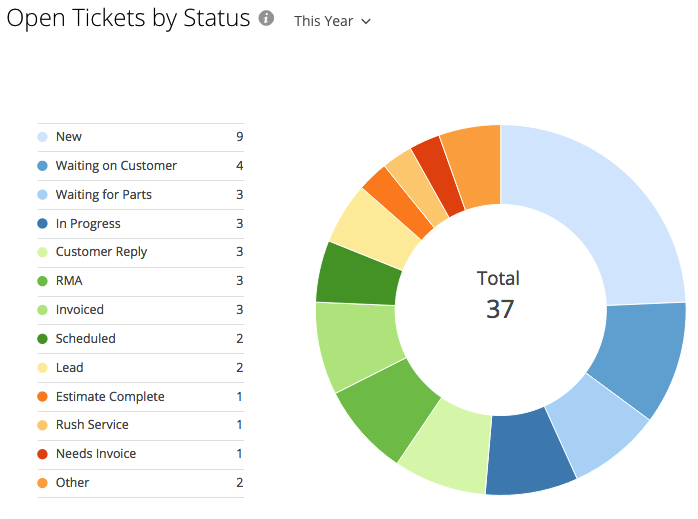
Task: Click the Invoiced legend dot
Action: pos(42,310)
